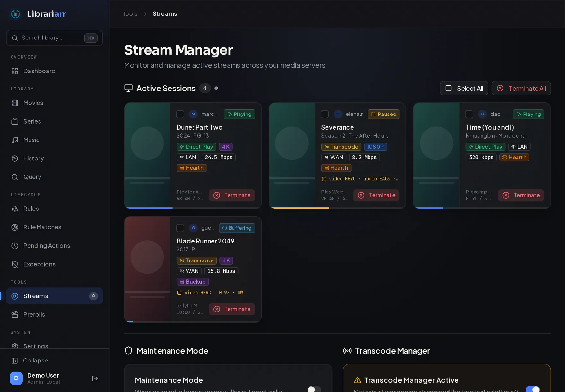Open the History page
565x392 pixels.
55,158
